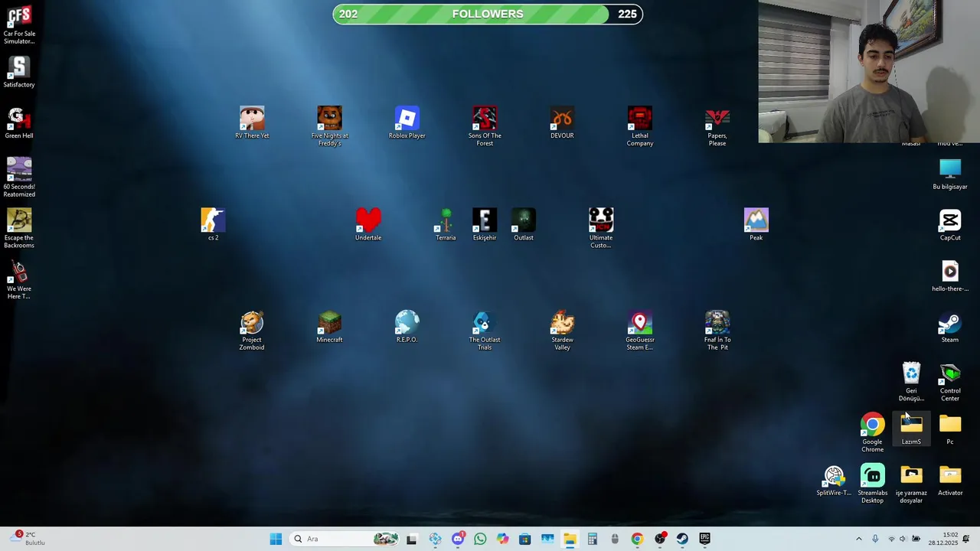The width and height of the screenshot is (980, 551).
Task: Select the Eskişehir shortcut icon
Action: click(485, 225)
